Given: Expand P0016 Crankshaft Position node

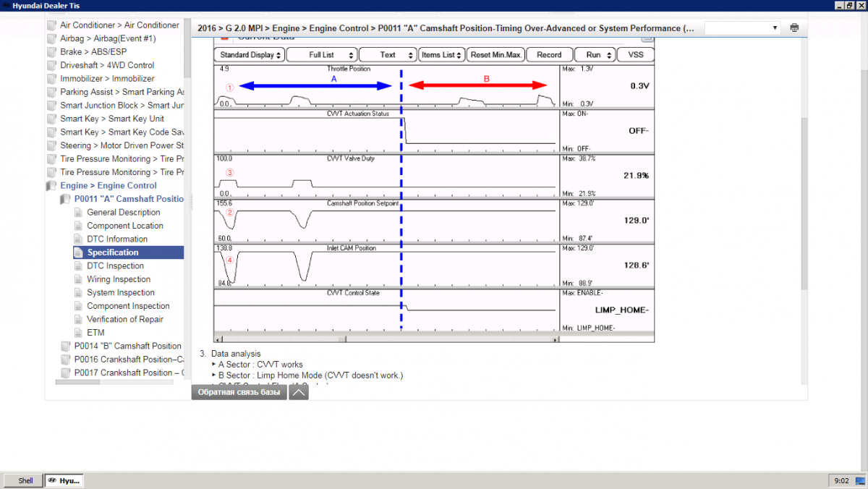Looking at the screenshot, I should (129, 360).
